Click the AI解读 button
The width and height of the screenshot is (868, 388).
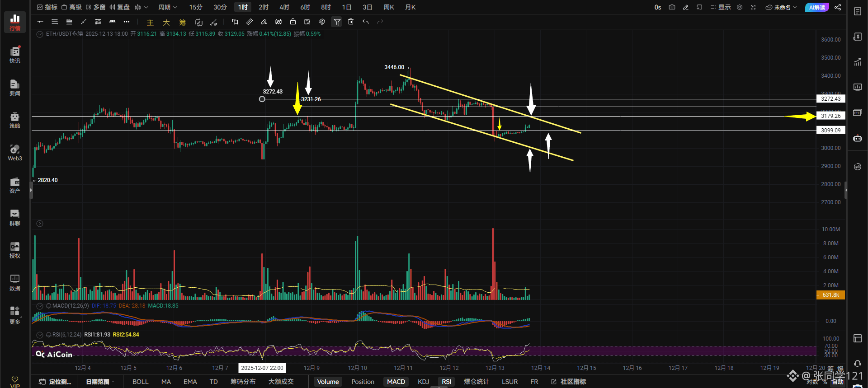coord(817,7)
